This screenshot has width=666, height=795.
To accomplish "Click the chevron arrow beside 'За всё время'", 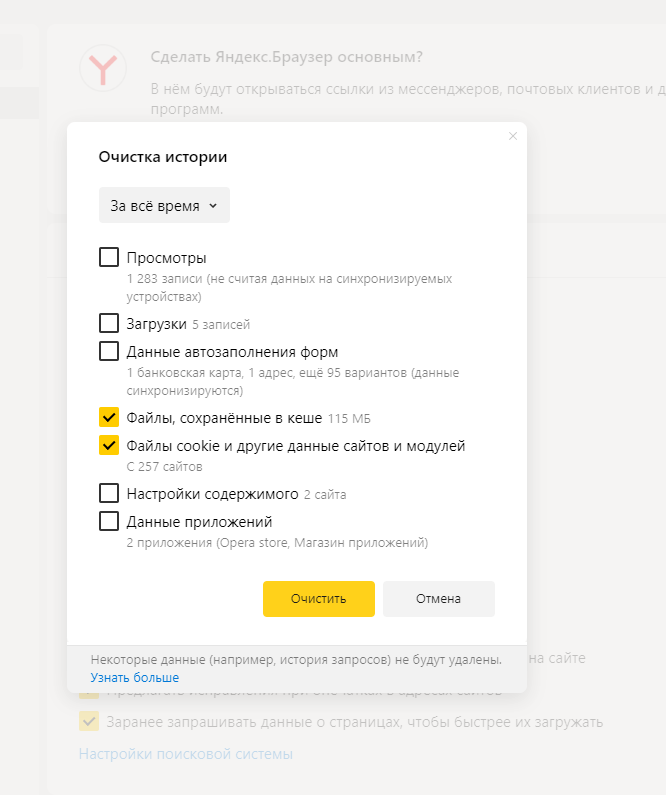I will [213, 206].
